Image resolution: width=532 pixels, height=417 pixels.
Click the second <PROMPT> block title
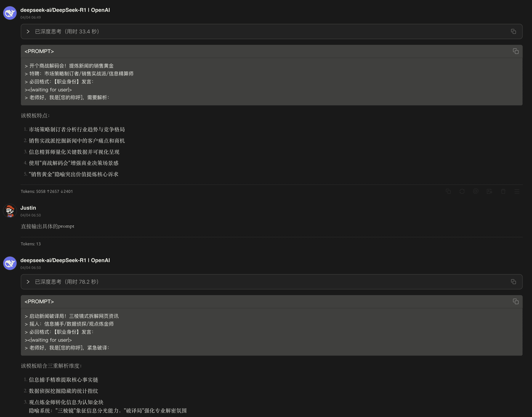point(39,302)
